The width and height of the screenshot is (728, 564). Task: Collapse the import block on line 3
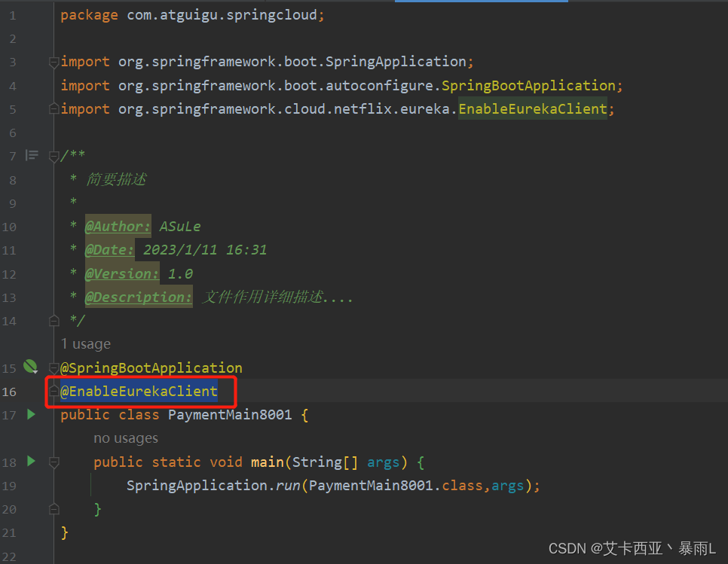(54, 62)
